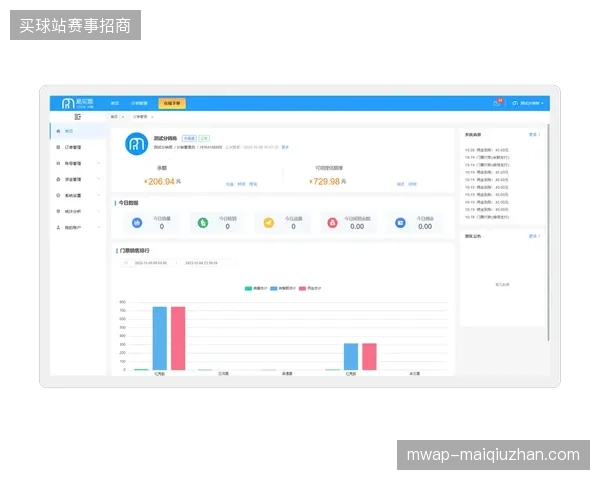Toggle the red legend swatch in chart

click(x=302, y=288)
